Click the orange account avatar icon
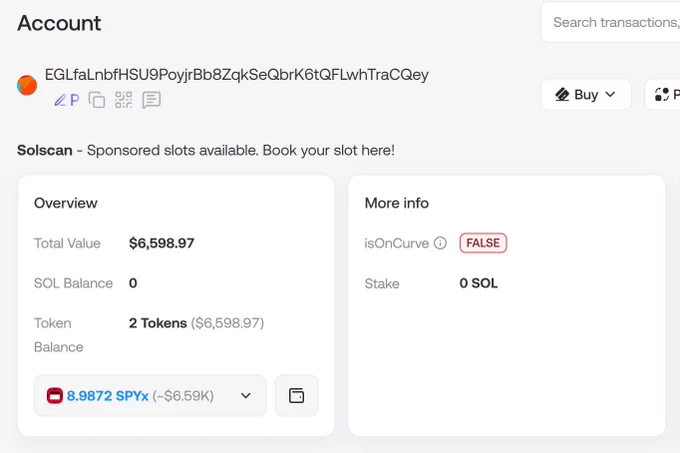 pos(27,85)
